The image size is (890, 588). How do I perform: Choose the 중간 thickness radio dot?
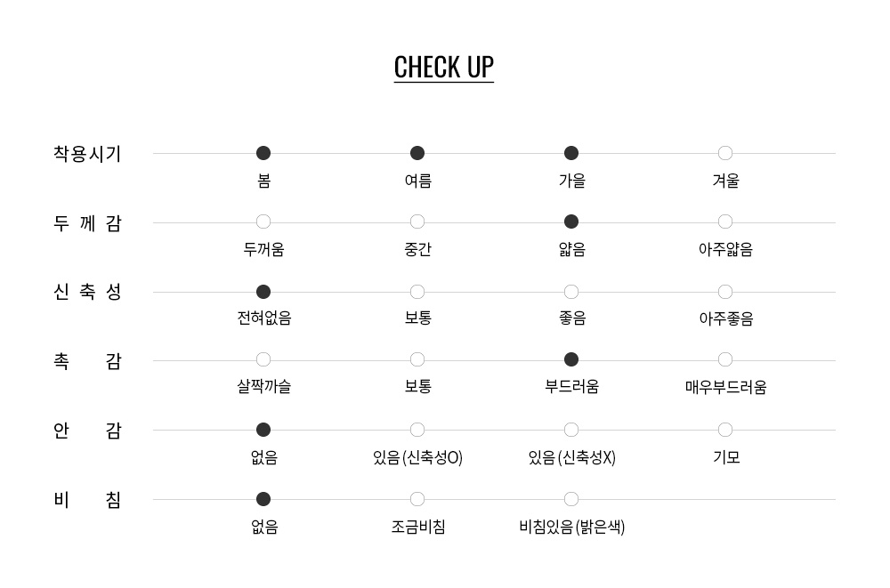[x=417, y=222]
